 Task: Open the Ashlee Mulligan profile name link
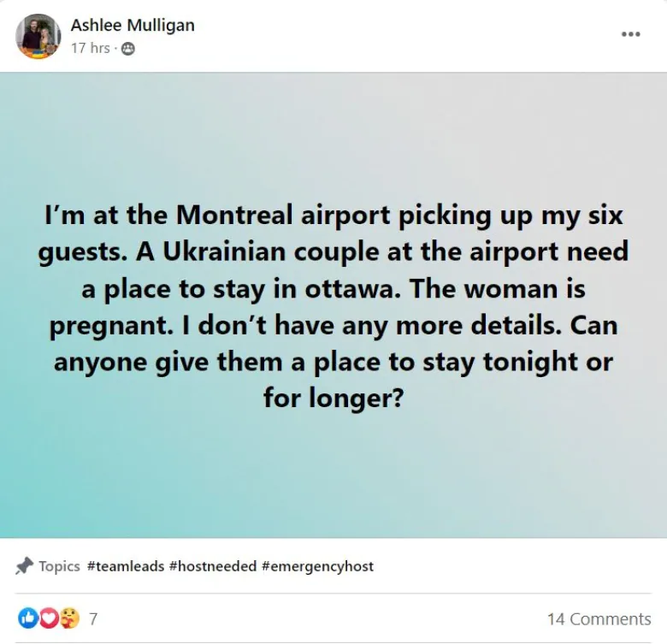click(133, 25)
